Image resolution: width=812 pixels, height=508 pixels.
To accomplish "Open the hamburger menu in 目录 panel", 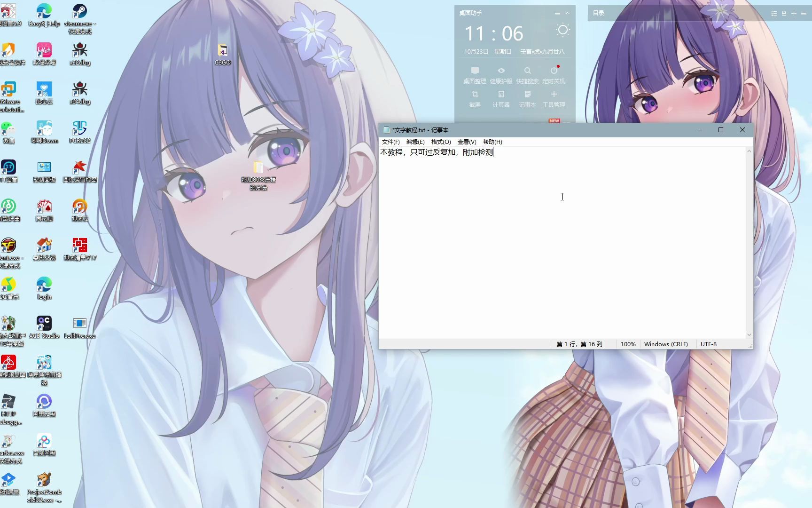I will pos(804,13).
